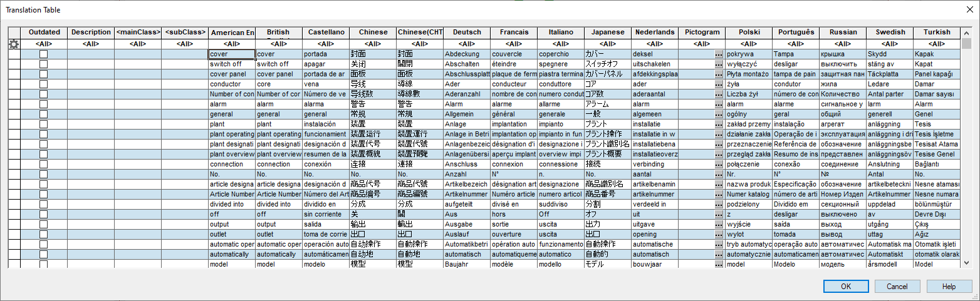Open Help for the translation table
The image size is (980, 301).
[x=949, y=286]
